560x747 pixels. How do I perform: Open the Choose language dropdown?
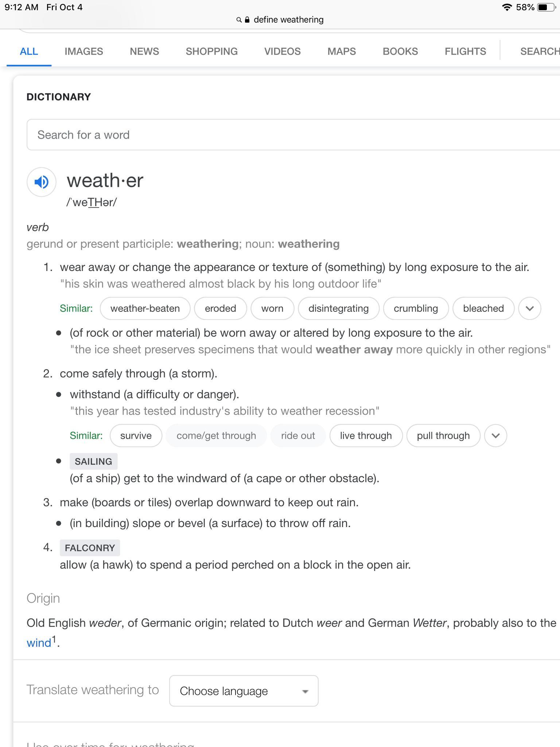click(244, 691)
